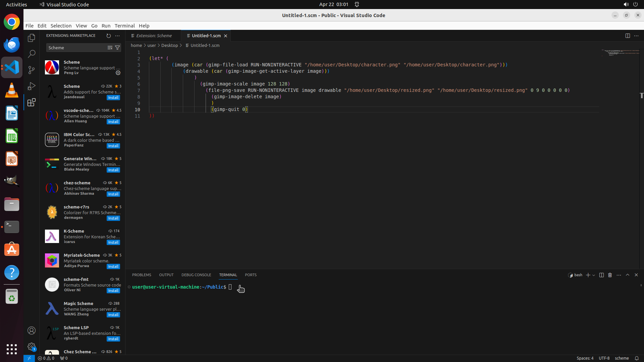Open Run and Debug view
Viewport: 644px width, 362px height.
coord(32,86)
